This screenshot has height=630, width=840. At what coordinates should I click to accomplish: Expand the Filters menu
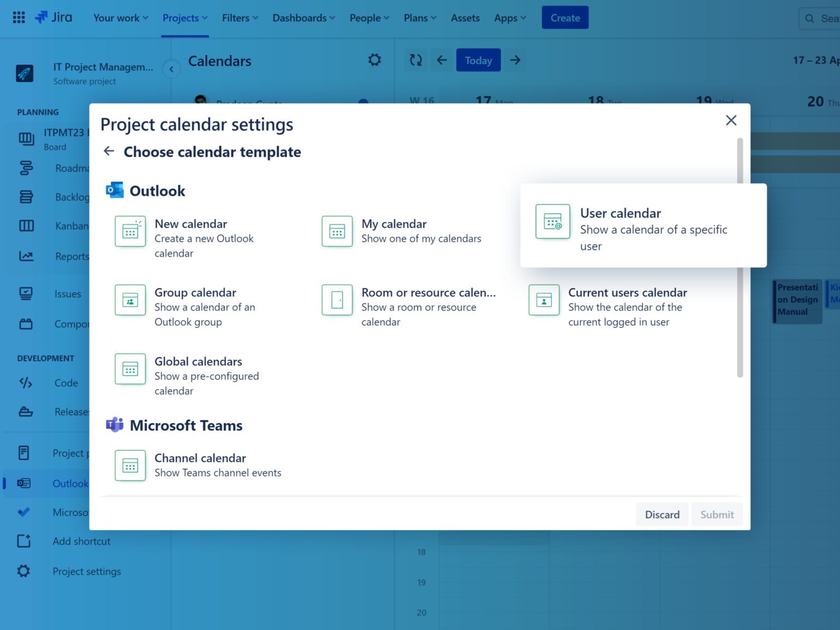[240, 18]
